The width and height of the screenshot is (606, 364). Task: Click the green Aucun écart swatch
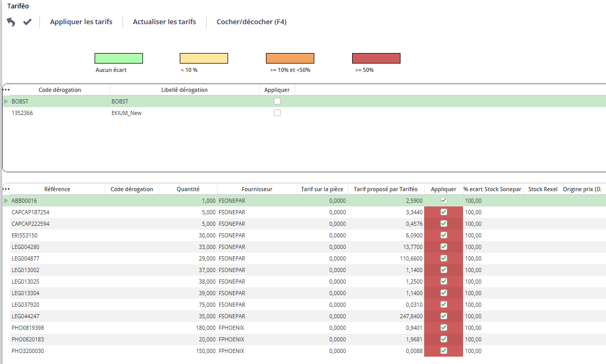[x=119, y=58]
